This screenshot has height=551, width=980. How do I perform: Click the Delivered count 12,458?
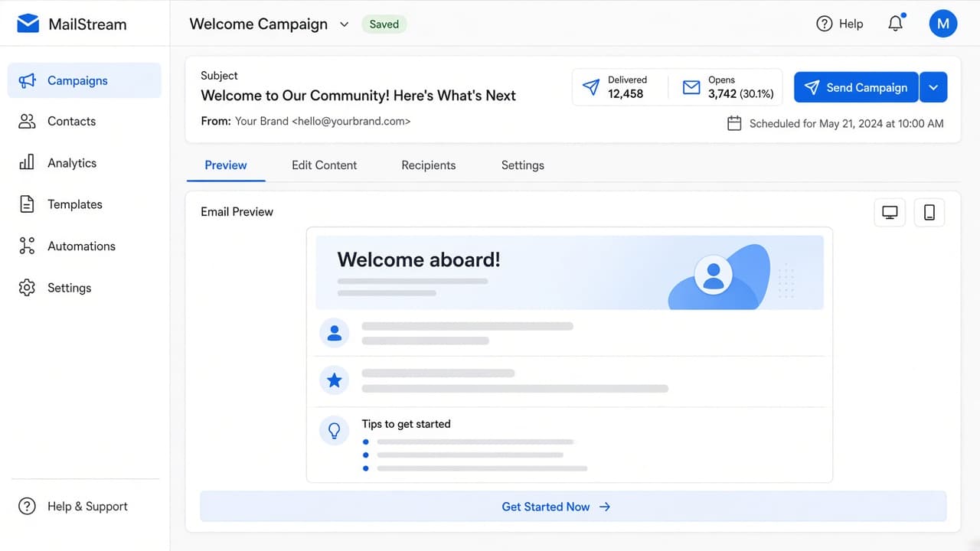626,94
